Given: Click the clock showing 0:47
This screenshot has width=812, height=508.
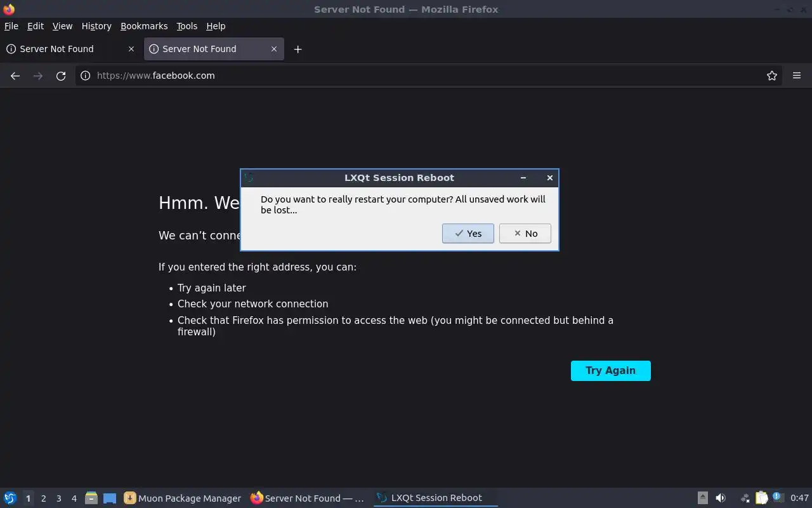Looking at the screenshot, I should (x=799, y=498).
